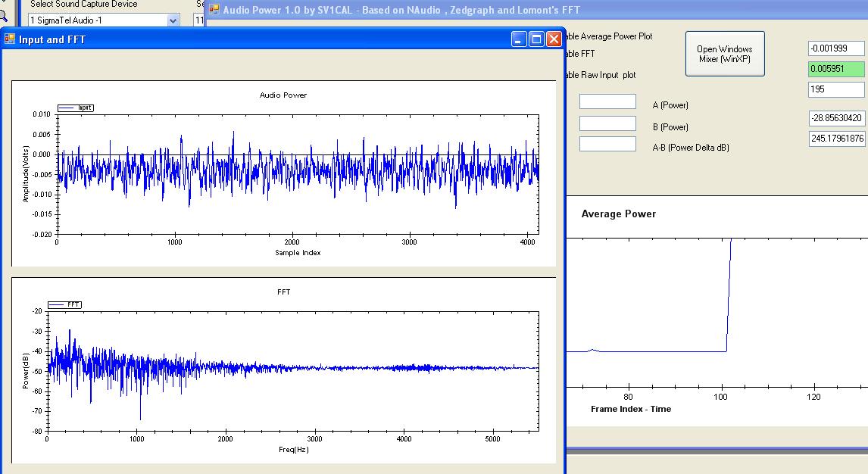The image size is (868, 474).
Task: Click the Input legend in Audio Power chart
Action: click(x=76, y=108)
